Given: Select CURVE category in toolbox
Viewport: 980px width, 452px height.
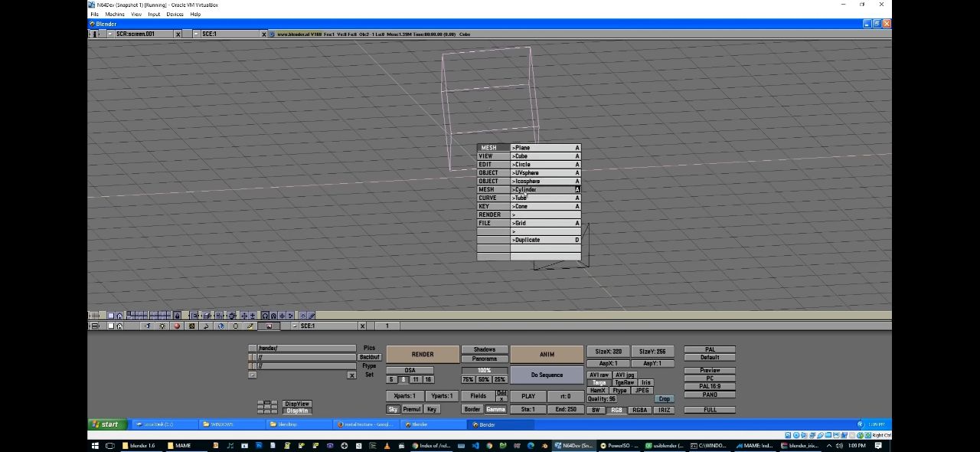Looking at the screenshot, I should (493, 198).
